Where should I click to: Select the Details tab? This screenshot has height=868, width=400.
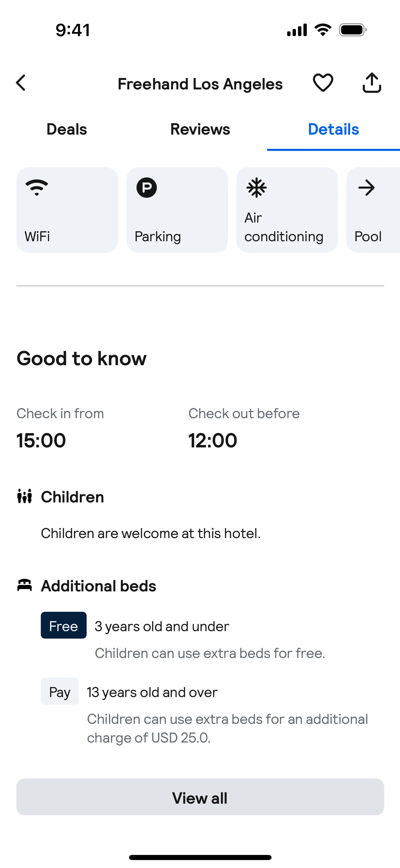(x=333, y=129)
